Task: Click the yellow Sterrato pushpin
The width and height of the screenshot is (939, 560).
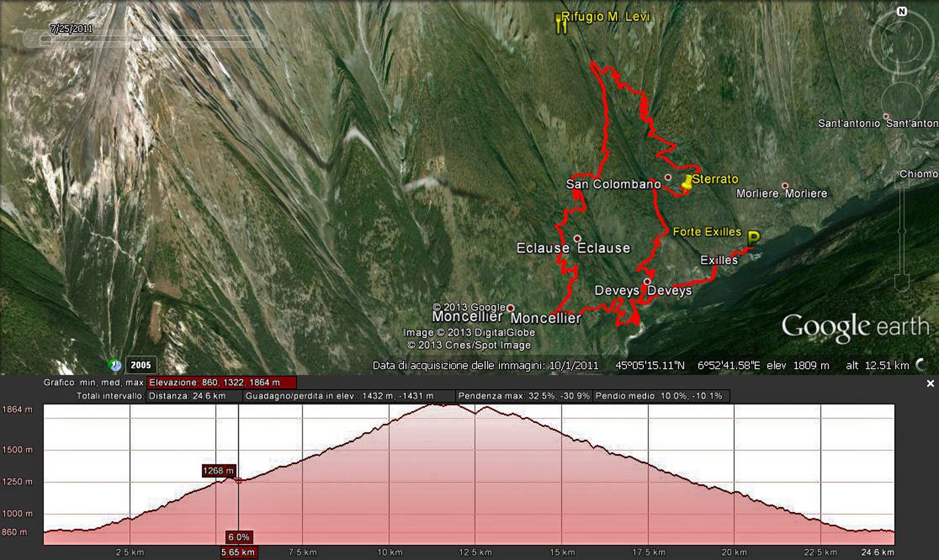Action: [x=687, y=182]
